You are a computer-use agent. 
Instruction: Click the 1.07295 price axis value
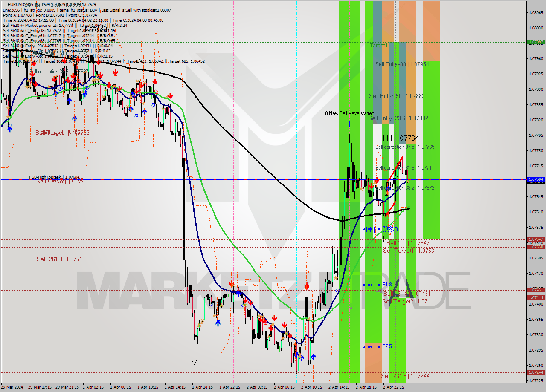click(536, 350)
